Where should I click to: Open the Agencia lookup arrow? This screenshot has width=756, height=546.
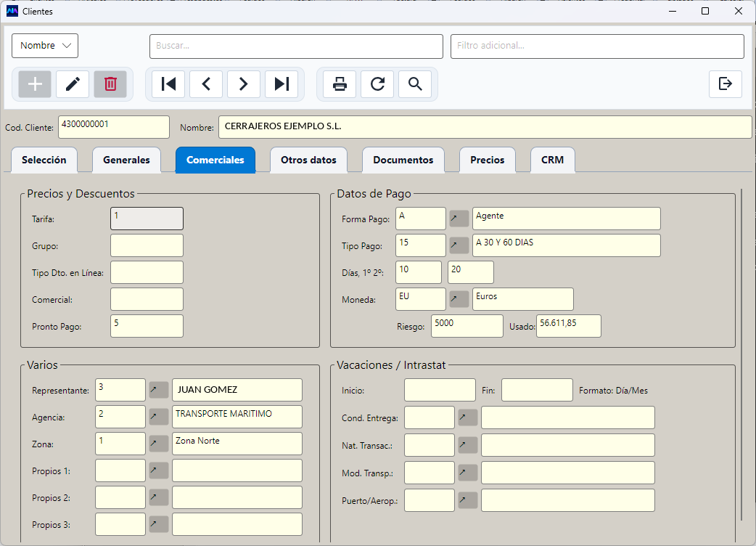159,417
